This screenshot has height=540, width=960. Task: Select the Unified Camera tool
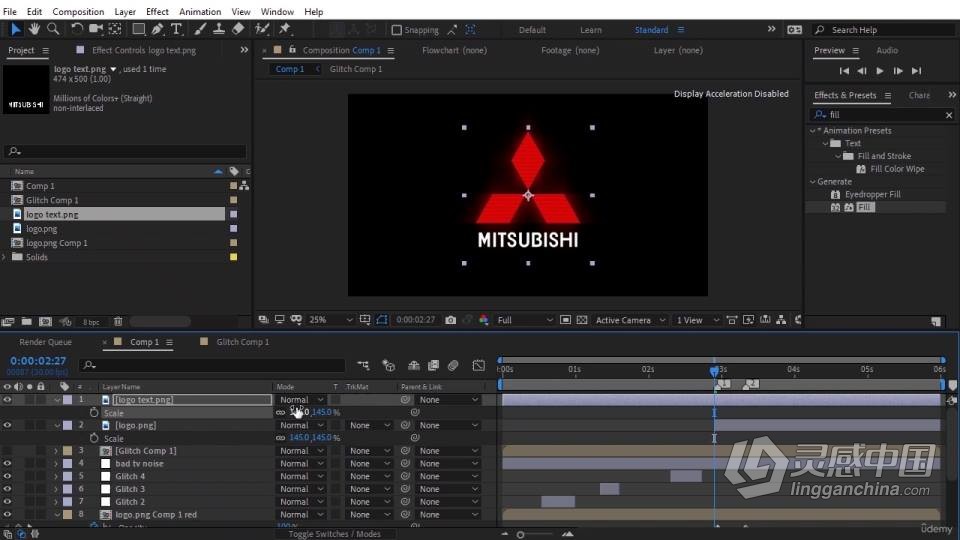pos(96,29)
